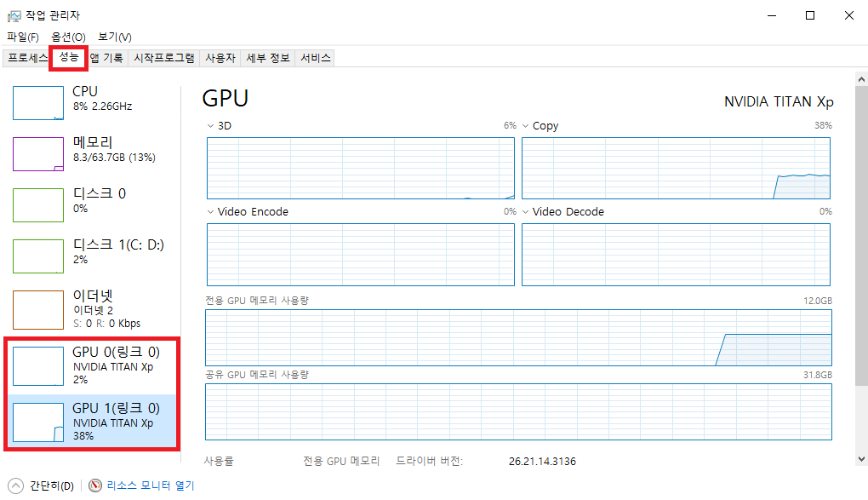This screenshot has height=500, width=868.
Task: Click the 12.0GB dedicated memory label
Action: tap(818, 301)
